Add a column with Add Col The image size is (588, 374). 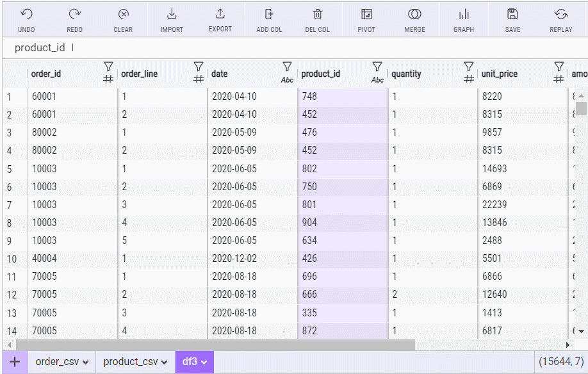coord(269,15)
